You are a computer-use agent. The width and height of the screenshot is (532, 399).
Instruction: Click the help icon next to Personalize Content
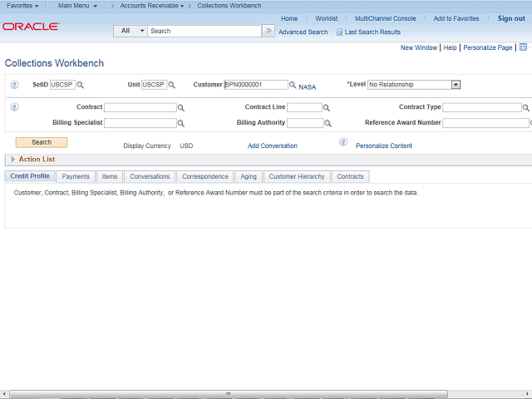click(343, 142)
